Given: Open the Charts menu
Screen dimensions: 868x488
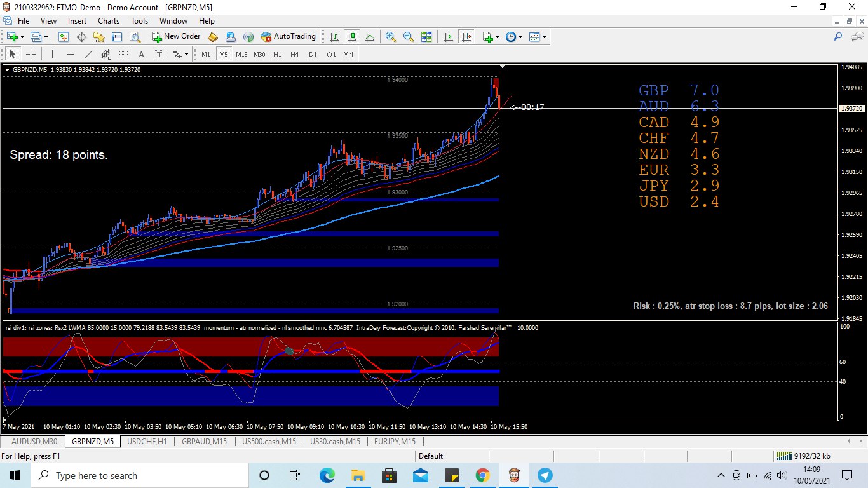Looking at the screenshot, I should pyautogui.click(x=108, y=21).
